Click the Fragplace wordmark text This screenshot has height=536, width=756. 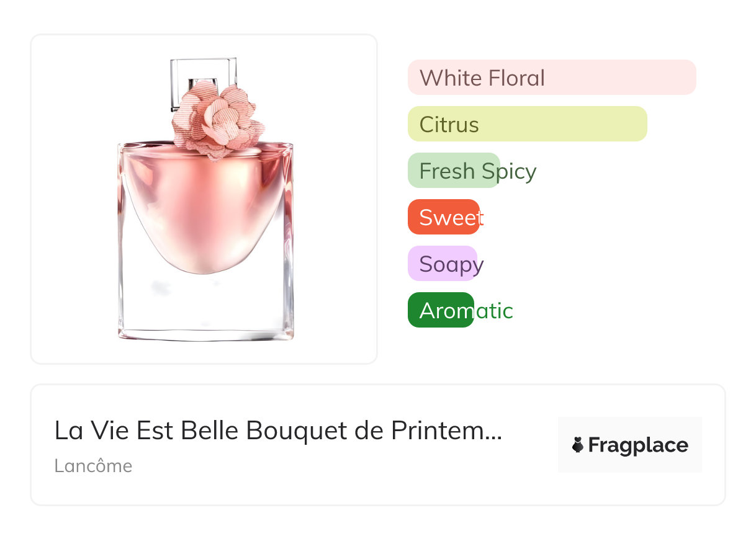tap(638, 445)
